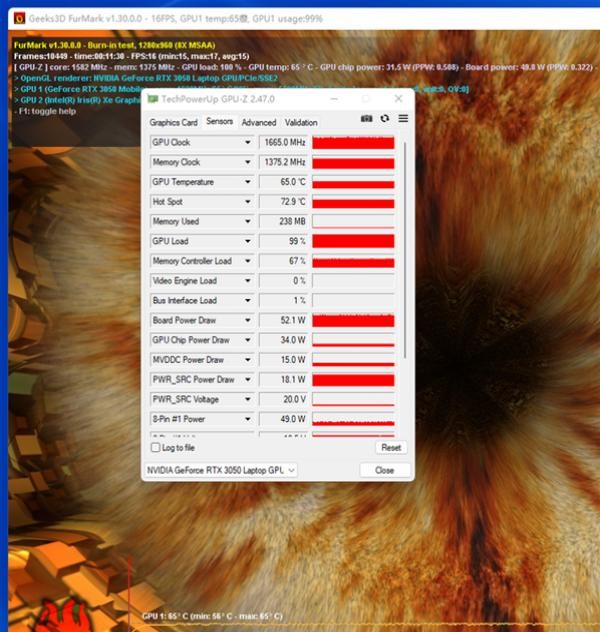
Task: Go to the Validation tab
Action: (301, 122)
